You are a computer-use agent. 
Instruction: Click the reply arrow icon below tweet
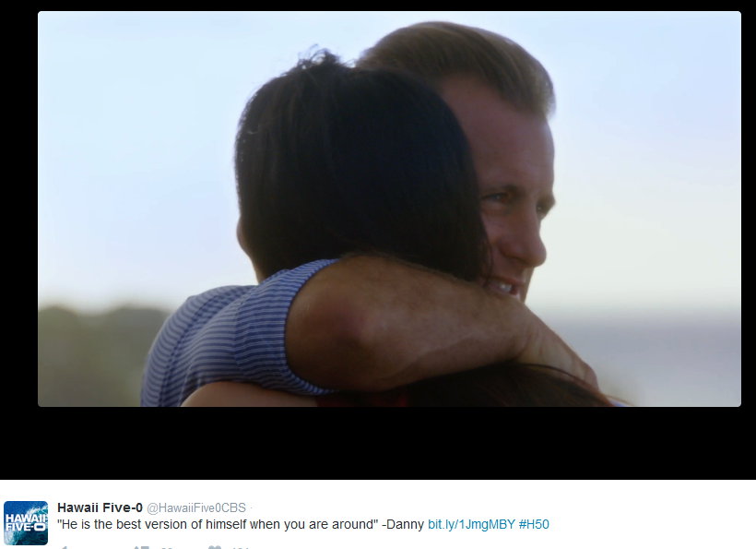click(63, 547)
